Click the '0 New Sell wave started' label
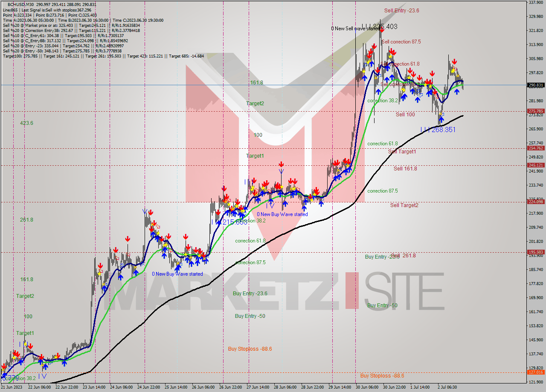546x392 pixels. (x=355, y=29)
